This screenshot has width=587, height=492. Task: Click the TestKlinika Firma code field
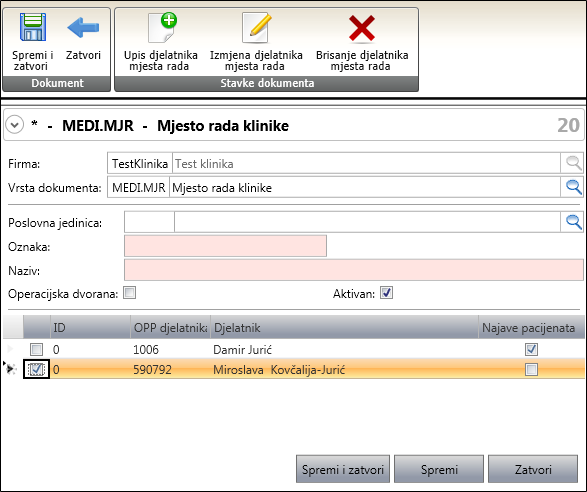click(x=140, y=163)
